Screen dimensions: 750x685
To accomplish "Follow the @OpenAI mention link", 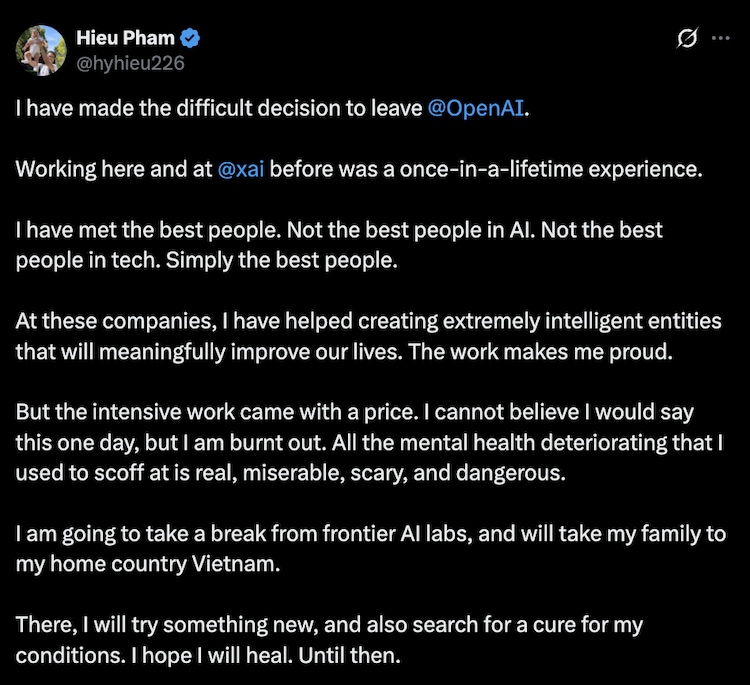I will click(475, 108).
